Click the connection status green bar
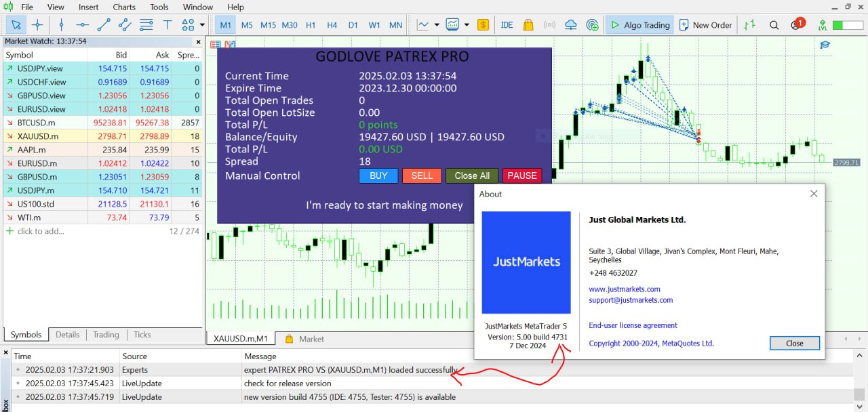This screenshot has height=412, width=868. coord(848,25)
